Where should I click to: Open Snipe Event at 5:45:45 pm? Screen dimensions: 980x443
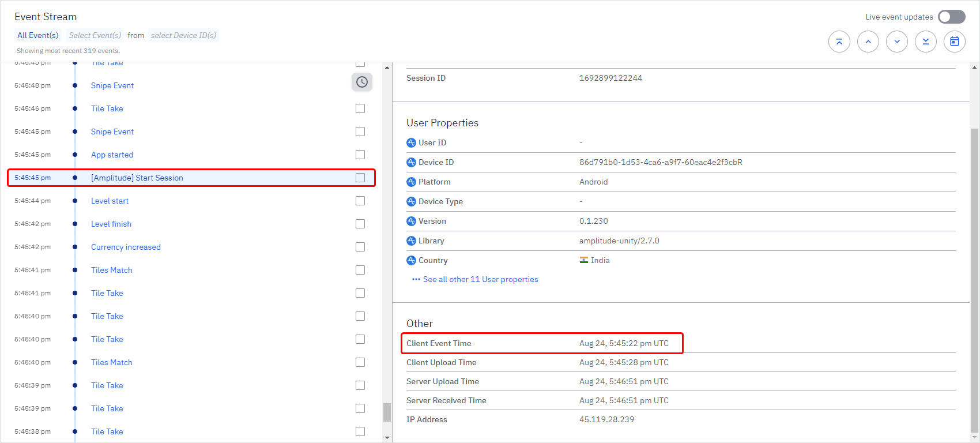[x=112, y=132]
